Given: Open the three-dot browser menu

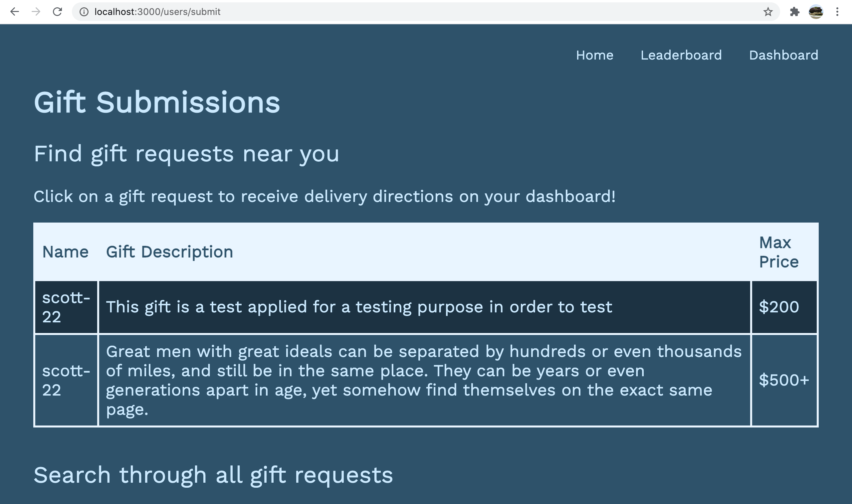Looking at the screenshot, I should coord(837,12).
